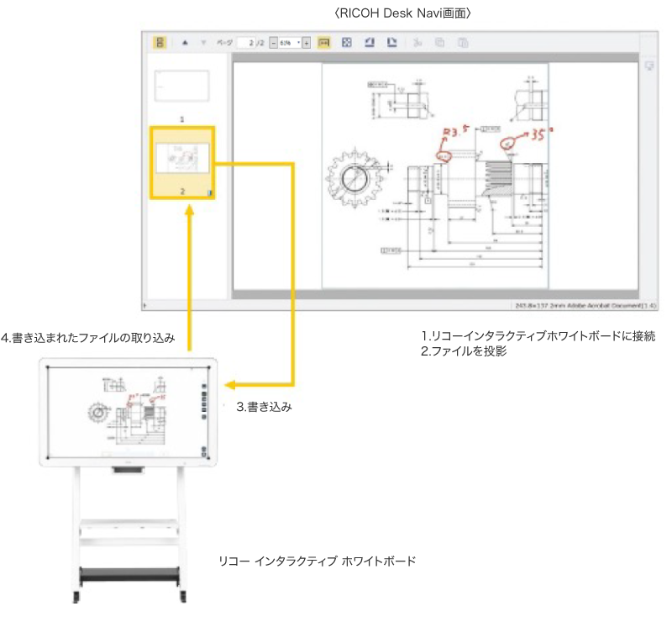Click the page number input field

246,43
